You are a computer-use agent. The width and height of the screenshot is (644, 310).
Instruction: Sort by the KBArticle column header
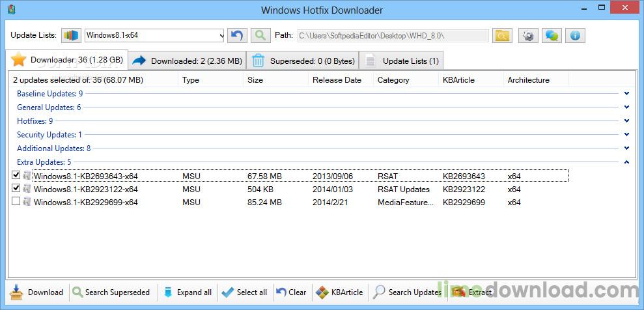pyautogui.click(x=471, y=80)
